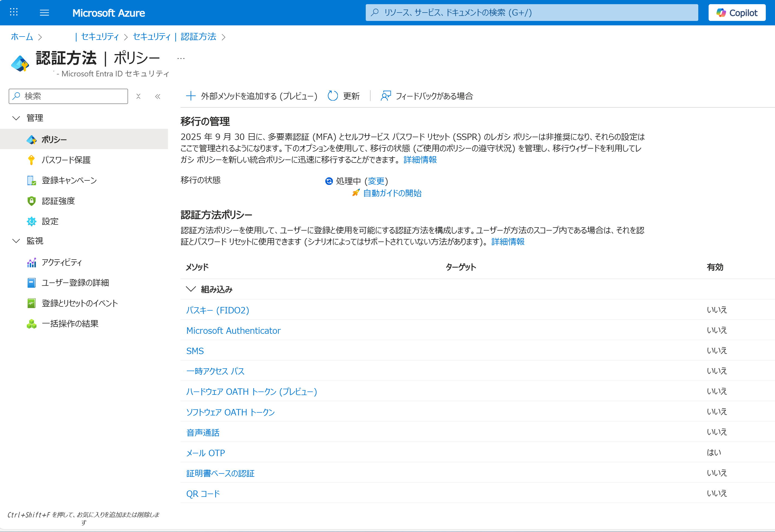This screenshot has width=775, height=532.
Task: Open 認証強度 shield item
Action: click(58, 201)
